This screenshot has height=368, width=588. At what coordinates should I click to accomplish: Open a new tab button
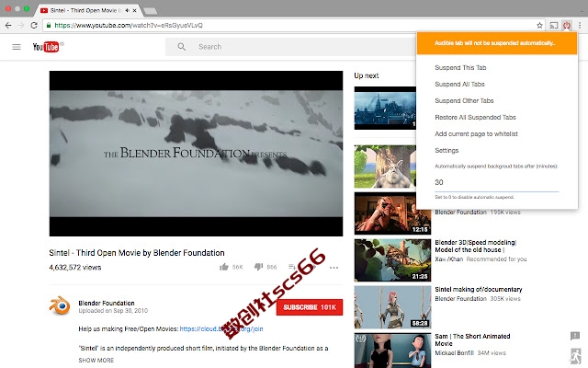151,11
